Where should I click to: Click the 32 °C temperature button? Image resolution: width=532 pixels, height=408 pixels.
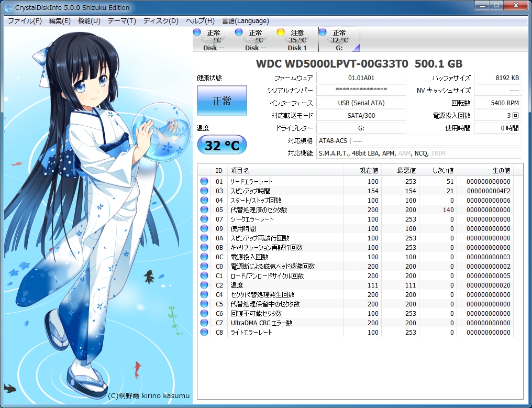pos(221,145)
